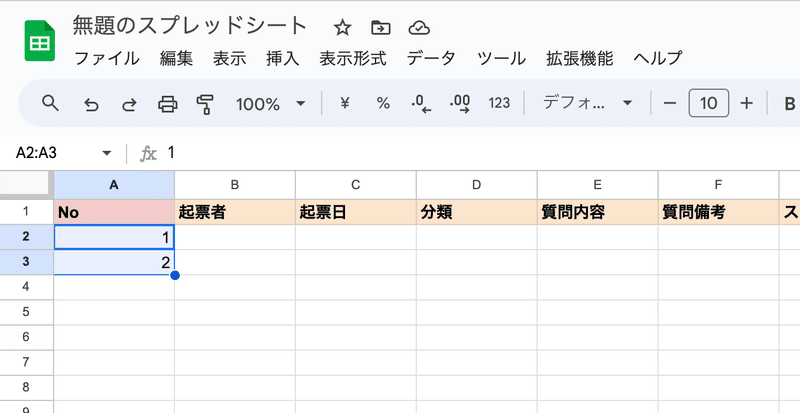
Task: Open the 100% zoom dropdown
Action: [x=270, y=104]
